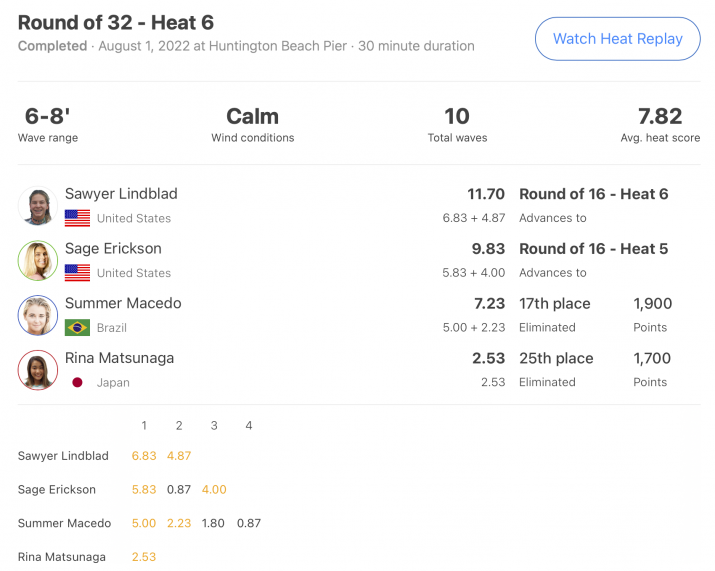Select Sawyer Lindblad's name in results list
Image resolution: width=715 pixels, height=571 pixels.
[x=121, y=193]
